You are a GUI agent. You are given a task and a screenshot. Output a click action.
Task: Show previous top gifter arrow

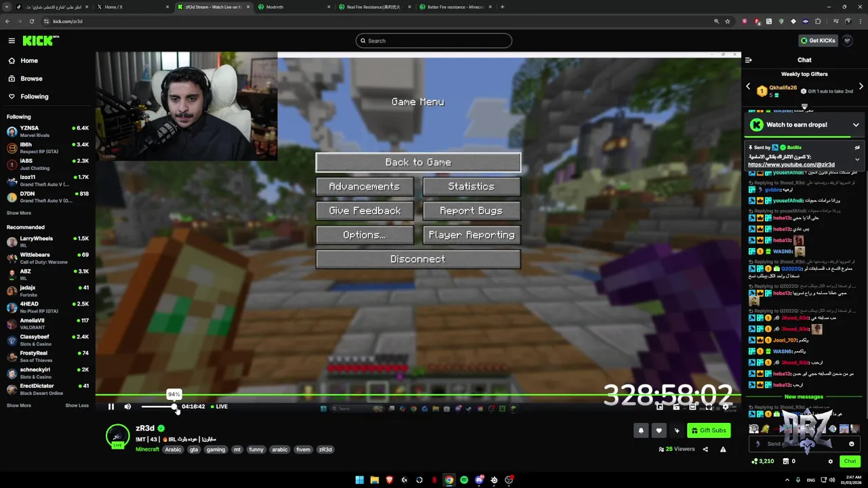coord(748,87)
